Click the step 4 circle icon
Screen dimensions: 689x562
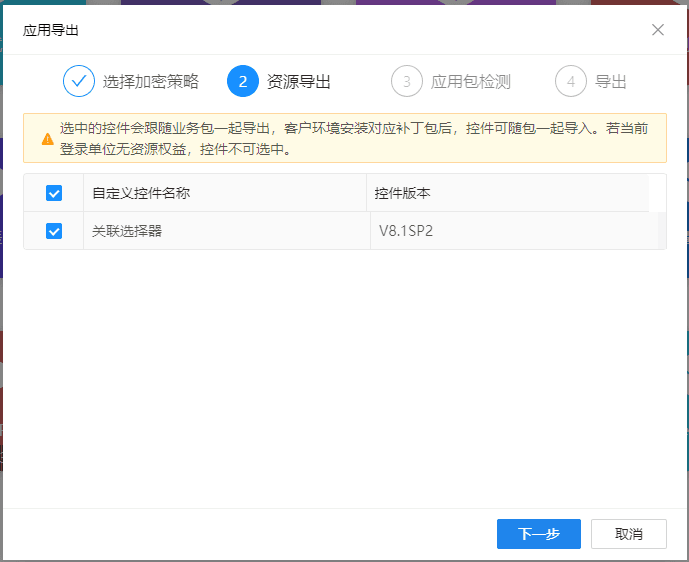(570, 81)
